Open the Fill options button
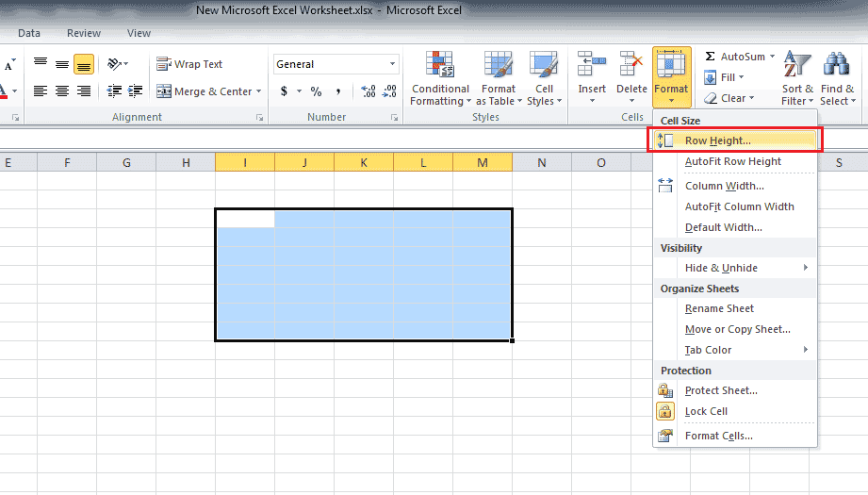868x495 pixels. tap(724, 77)
